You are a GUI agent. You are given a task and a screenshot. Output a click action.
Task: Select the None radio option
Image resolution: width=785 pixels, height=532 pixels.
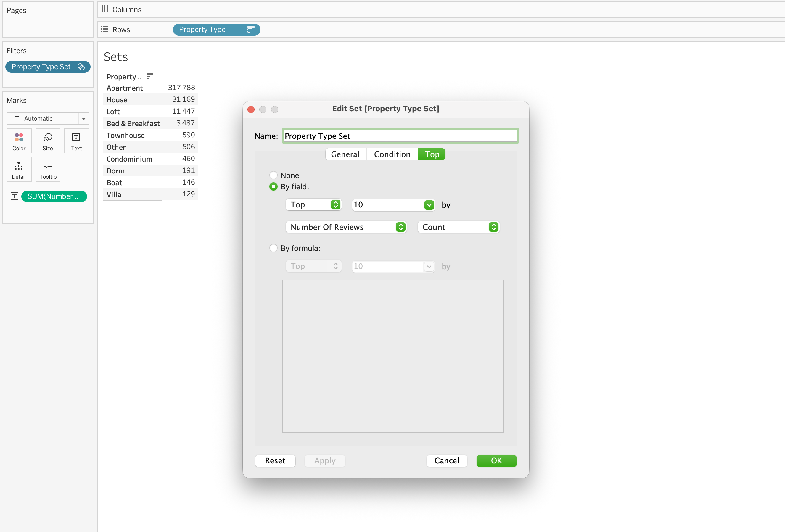pos(273,175)
